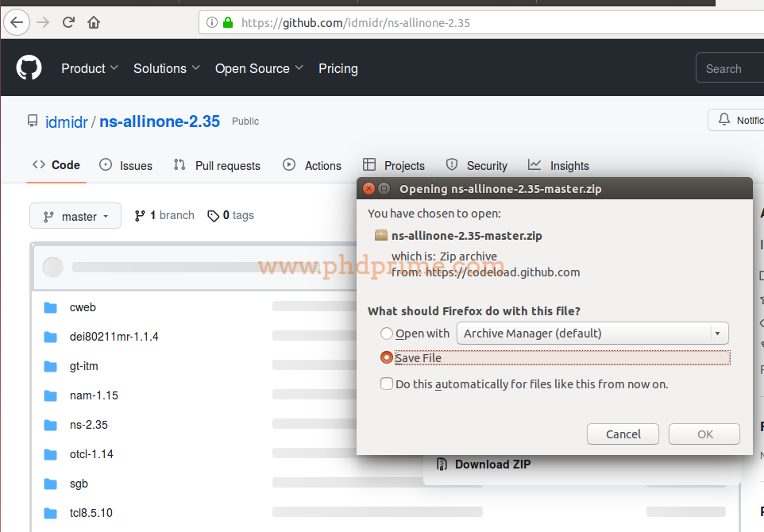Open the GitHub Octocat logo homepage
This screenshot has width=764, height=532.
coord(29,67)
